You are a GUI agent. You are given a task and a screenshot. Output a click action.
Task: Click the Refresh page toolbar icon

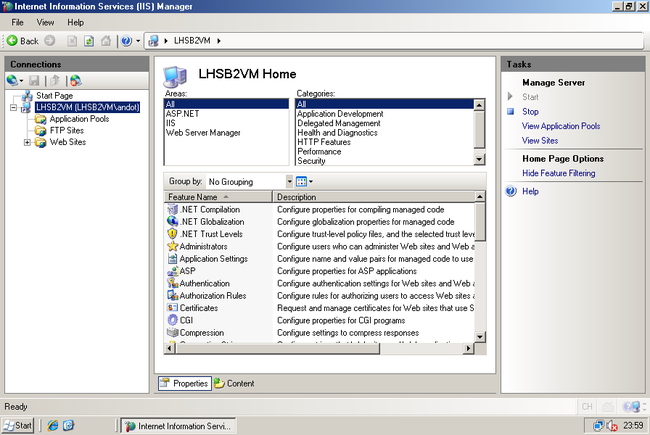[x=89, y=41]
